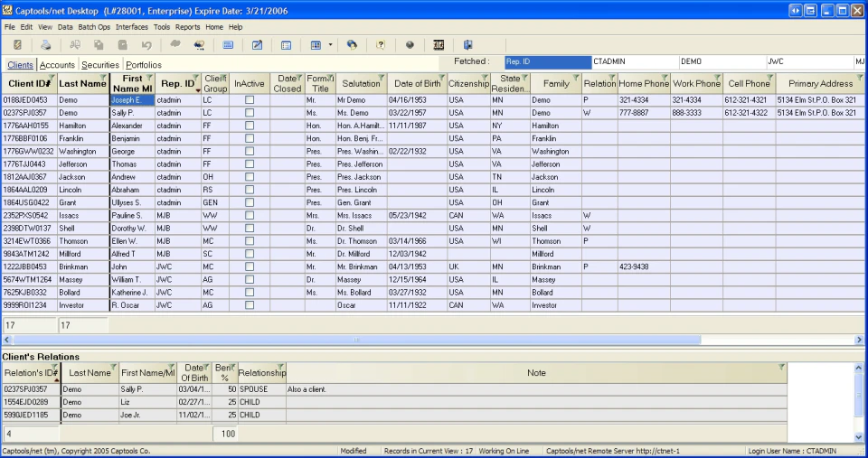Screen dimensions: 868x458
Task: Open dropdown arrow beside grid view icon
Action: (x=331, y=45)
